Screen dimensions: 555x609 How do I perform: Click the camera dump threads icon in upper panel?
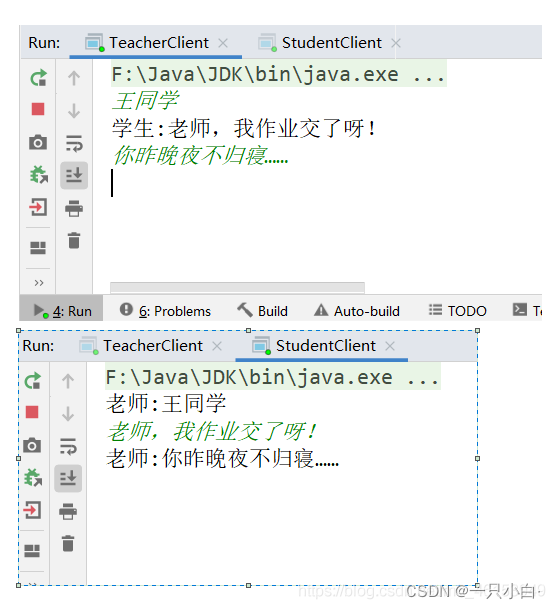(x=38, y=143)
